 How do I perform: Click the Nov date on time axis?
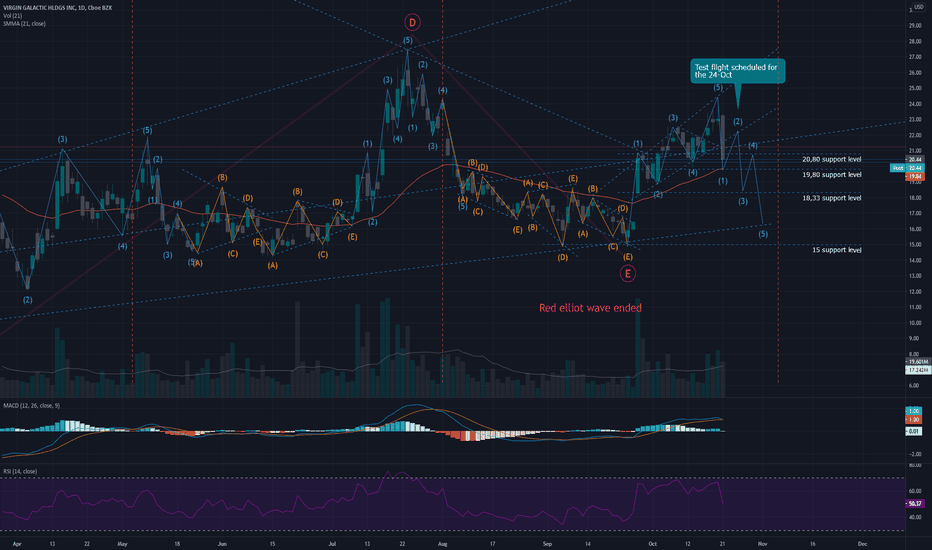(763, 544)
